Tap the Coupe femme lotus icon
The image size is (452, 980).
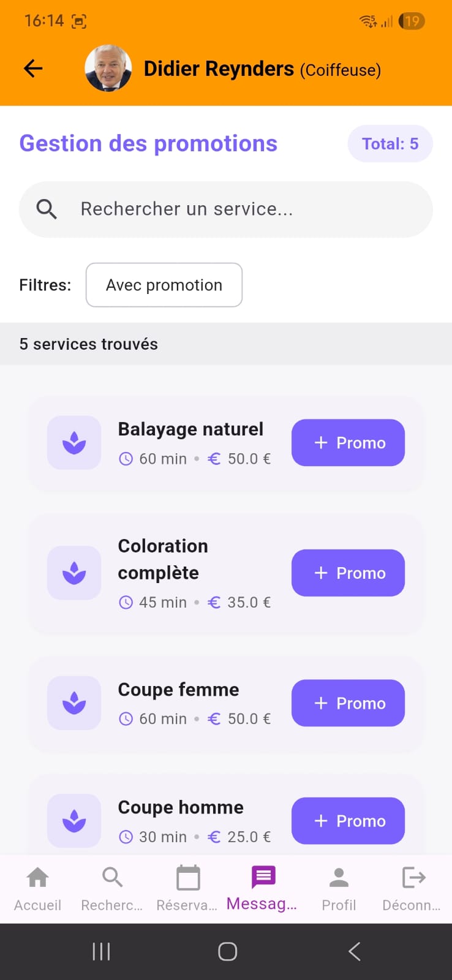point(74,703)
